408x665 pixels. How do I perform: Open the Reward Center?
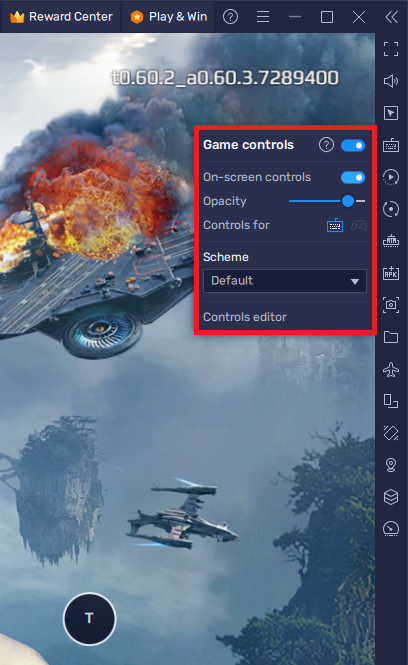click(61, 17)
